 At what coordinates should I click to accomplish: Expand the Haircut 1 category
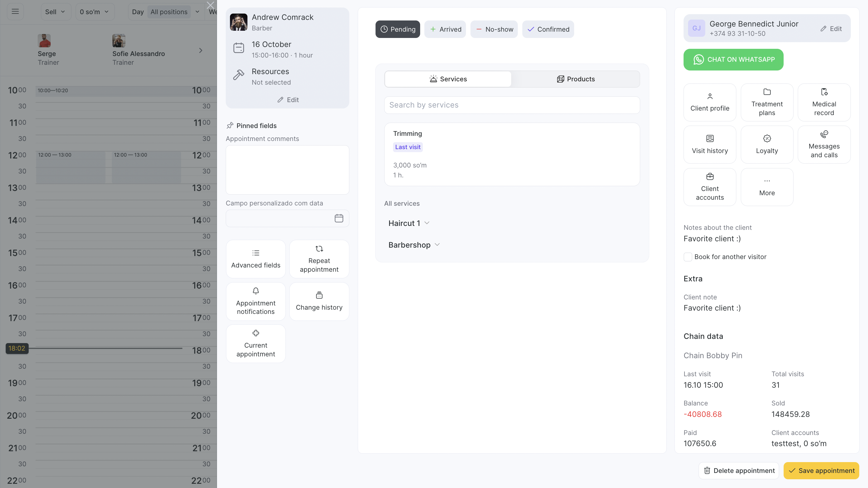click(408, 223)
